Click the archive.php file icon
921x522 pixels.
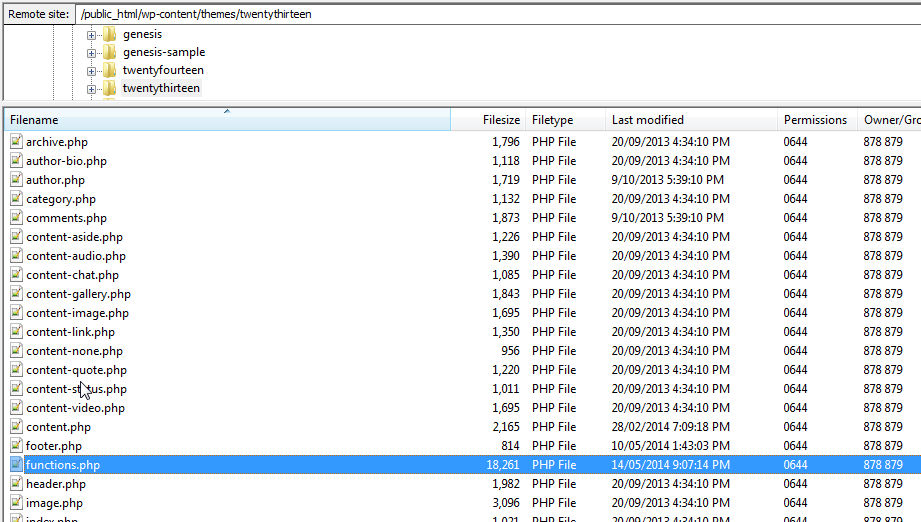tap(16, 142)
